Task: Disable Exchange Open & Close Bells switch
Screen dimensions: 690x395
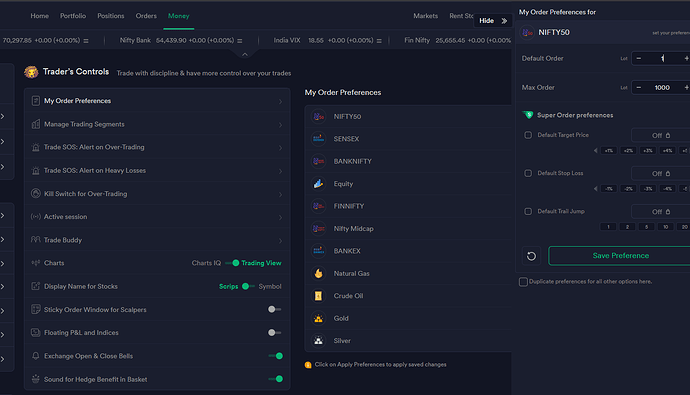Action: 275,356
